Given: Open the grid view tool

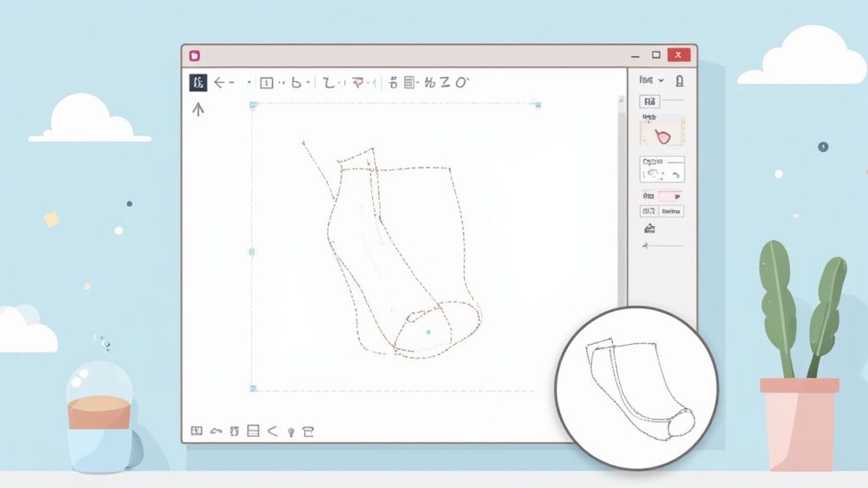Looking at the screenshot, I should point(408,82).
